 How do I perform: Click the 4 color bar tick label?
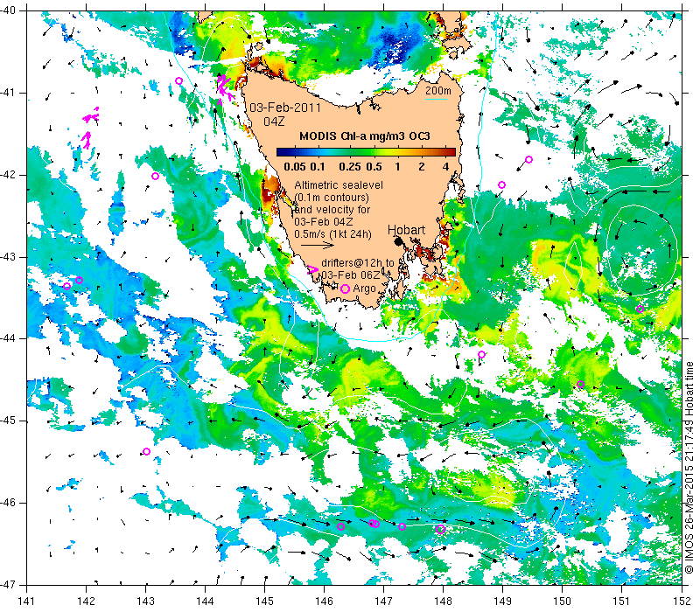point(445,167)
